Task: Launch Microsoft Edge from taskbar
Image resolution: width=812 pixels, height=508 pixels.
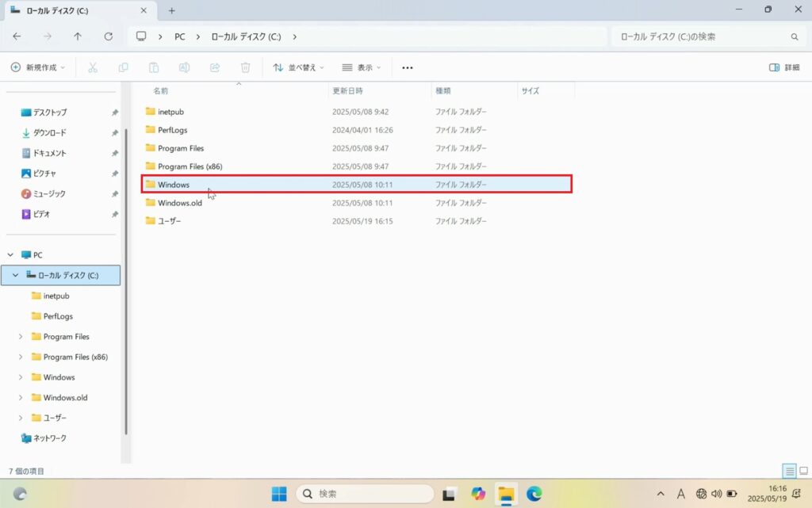Action: tap(534, 494)
